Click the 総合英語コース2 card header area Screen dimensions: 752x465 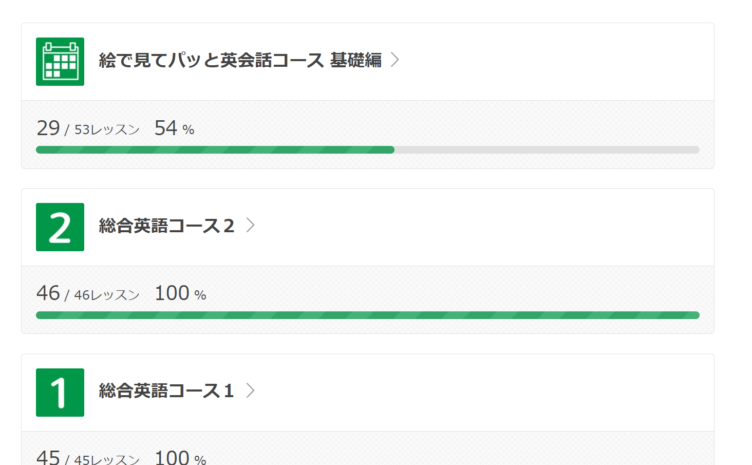click(x=367, y=227)
